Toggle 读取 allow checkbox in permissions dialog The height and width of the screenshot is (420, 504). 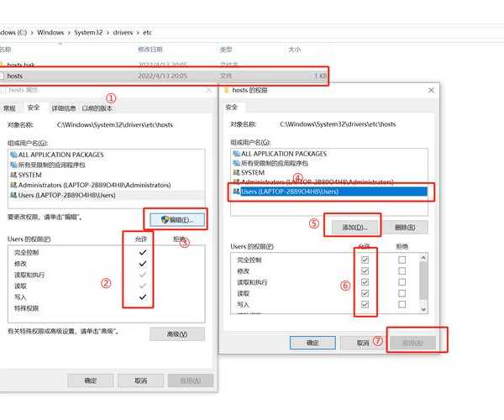tap(365, 293)
